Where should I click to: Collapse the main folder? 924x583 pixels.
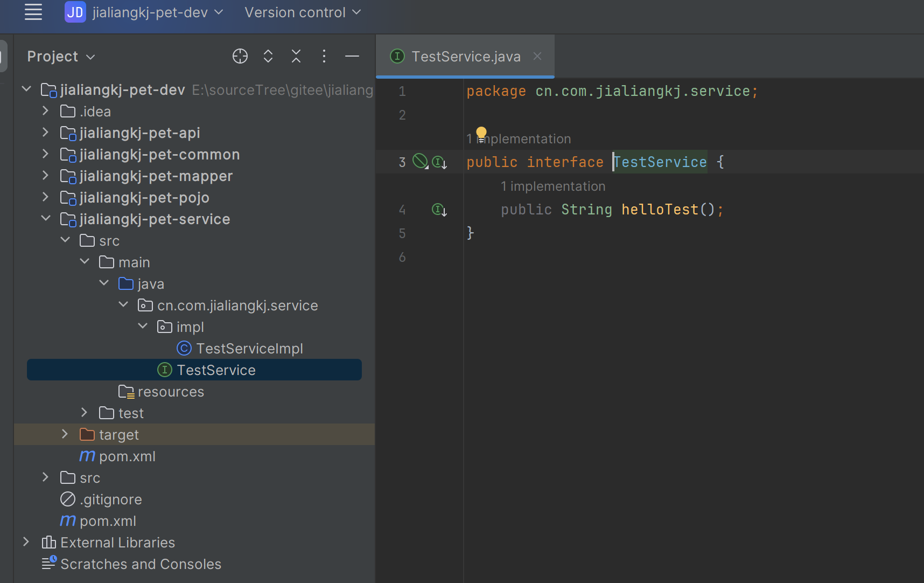coord(85,261)
